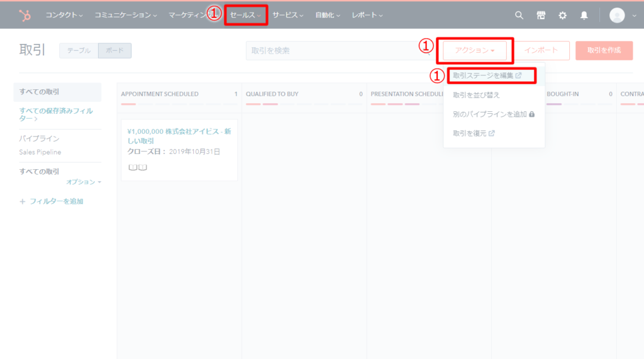Viewport: 644px width, 359px height.
Task: Expand the コンタクト navigation menu
Action: 64,15
